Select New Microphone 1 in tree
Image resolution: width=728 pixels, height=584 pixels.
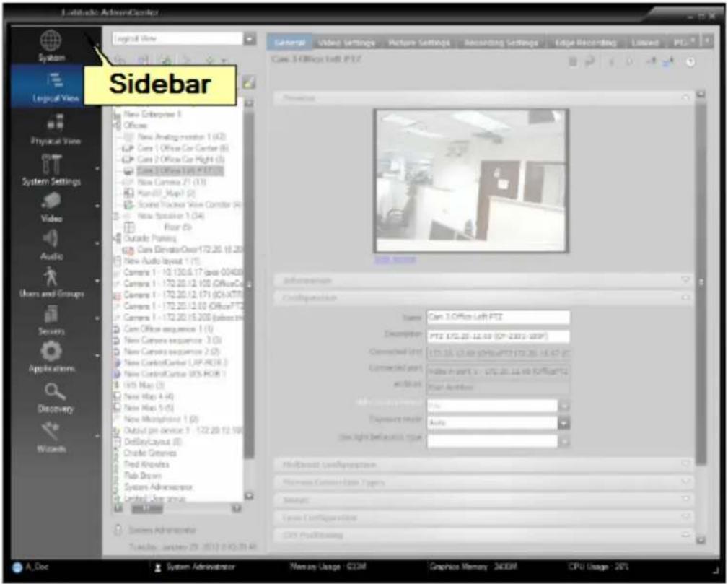point(161,419)
